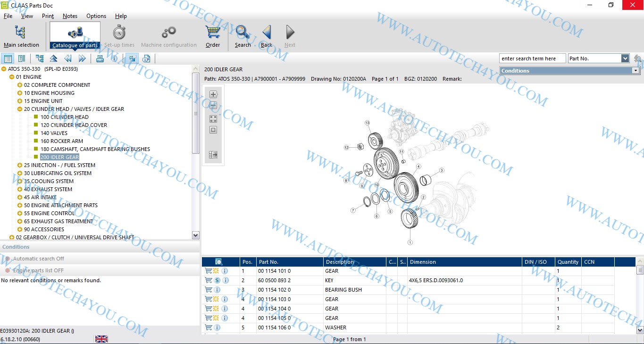Click the Part No. column header
Viewport: 644px width, 344px height.
[290, 262]
